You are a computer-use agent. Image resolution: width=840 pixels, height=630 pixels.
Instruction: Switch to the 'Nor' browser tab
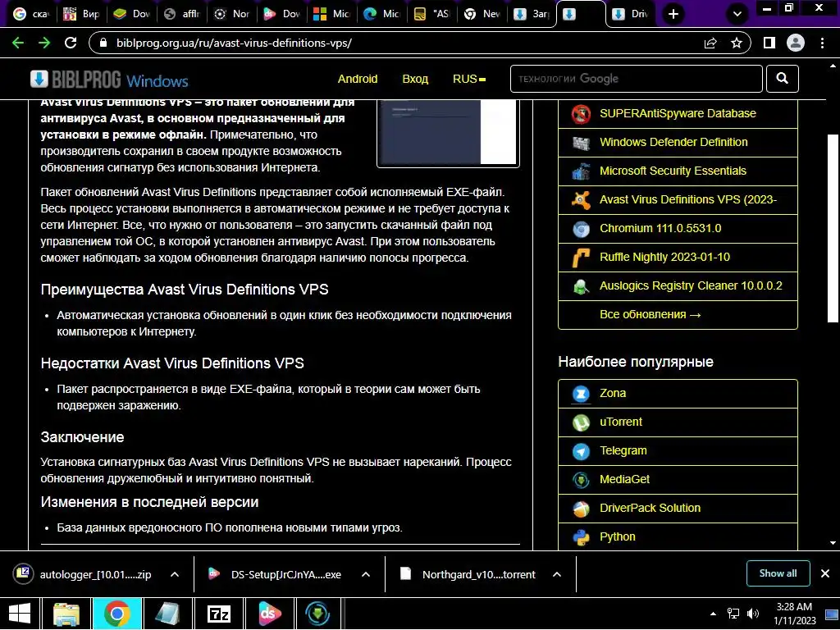click(x=232, y=14)
